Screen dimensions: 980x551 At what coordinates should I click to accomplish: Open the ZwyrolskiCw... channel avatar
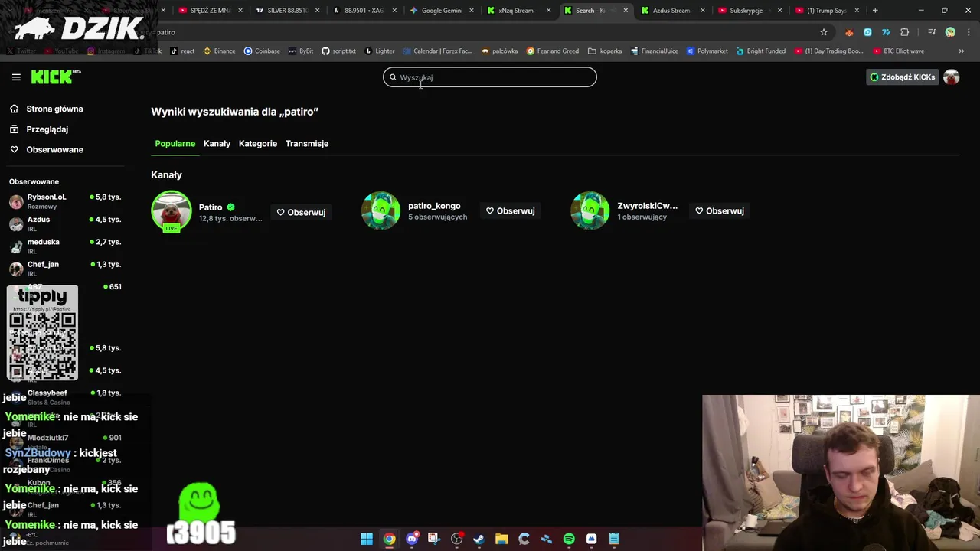tap(590, 210)
